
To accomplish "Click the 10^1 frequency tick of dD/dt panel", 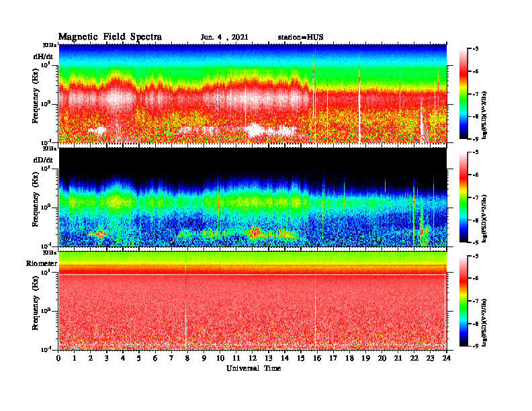I will coord(46,168).
